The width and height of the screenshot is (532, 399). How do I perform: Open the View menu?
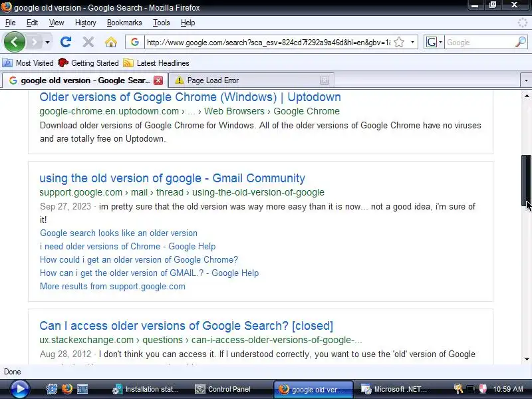pyautogui.click(x=57, y=23)
